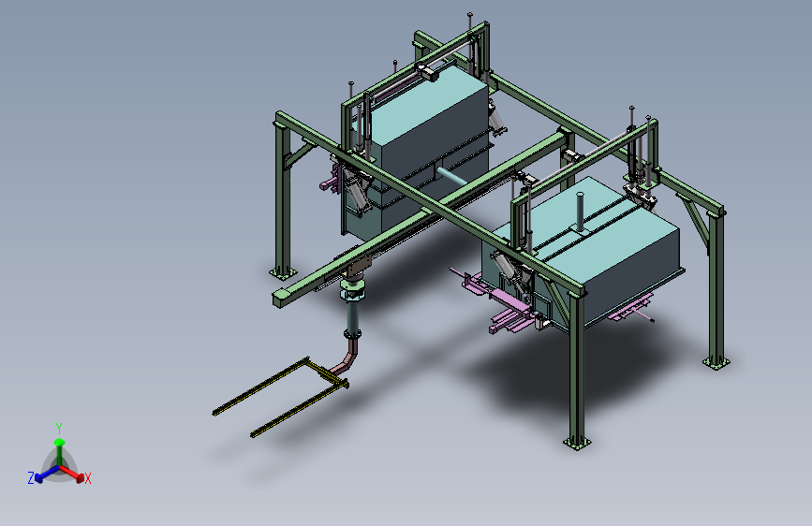Pick the free end of the long green cantilever rail
The image size is (812, 526).
click(282, 300)
